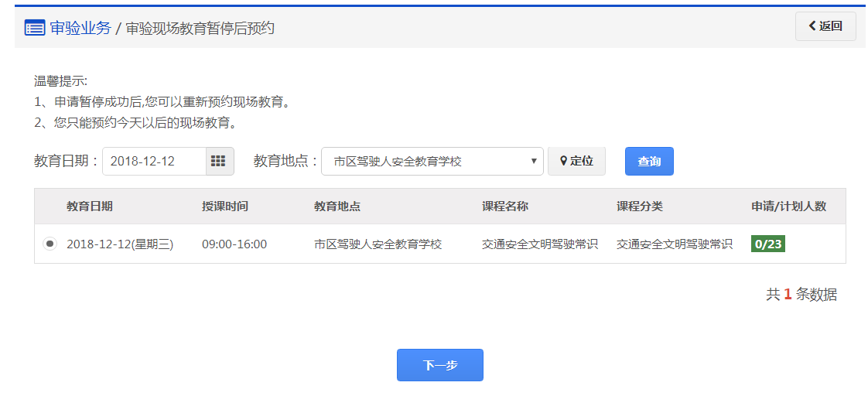Click the 共 1 条数据 record count
The image size is (868, 396).
coord(801,294)
